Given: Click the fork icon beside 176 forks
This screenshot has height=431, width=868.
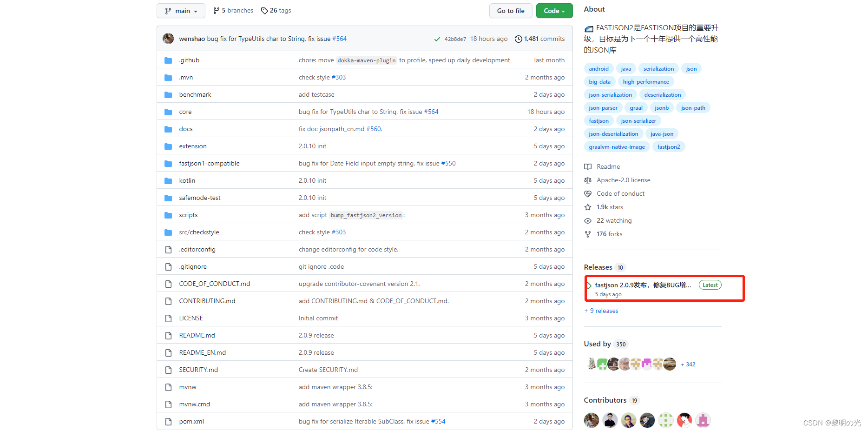Looking at the screenshot, I should (x=587, y=234).
